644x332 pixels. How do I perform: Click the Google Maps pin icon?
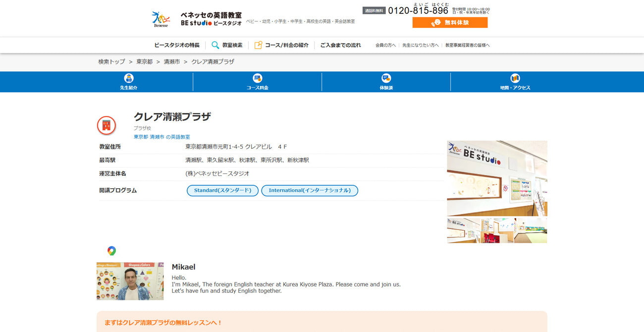[111, 251]
